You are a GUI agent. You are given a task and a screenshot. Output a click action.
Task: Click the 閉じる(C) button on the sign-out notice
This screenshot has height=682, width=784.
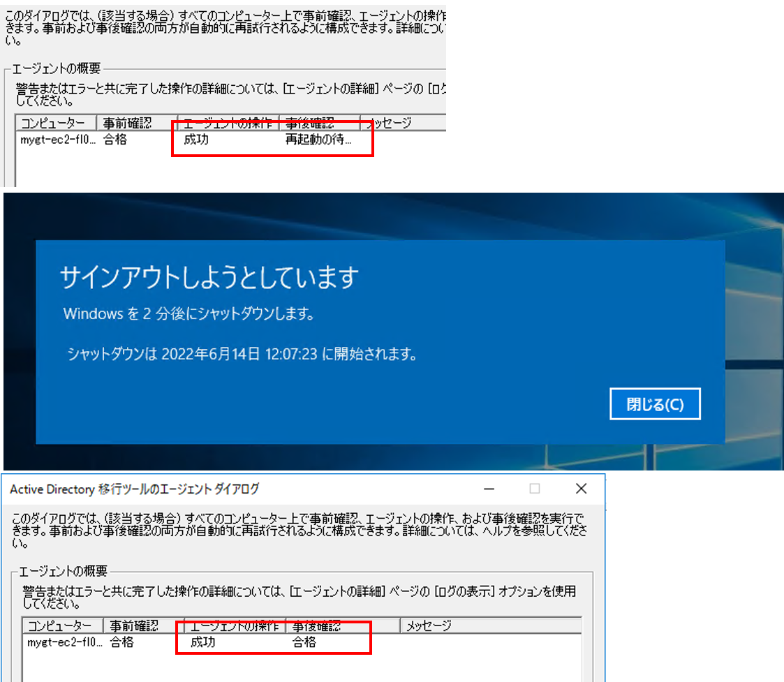pos(655,403)
